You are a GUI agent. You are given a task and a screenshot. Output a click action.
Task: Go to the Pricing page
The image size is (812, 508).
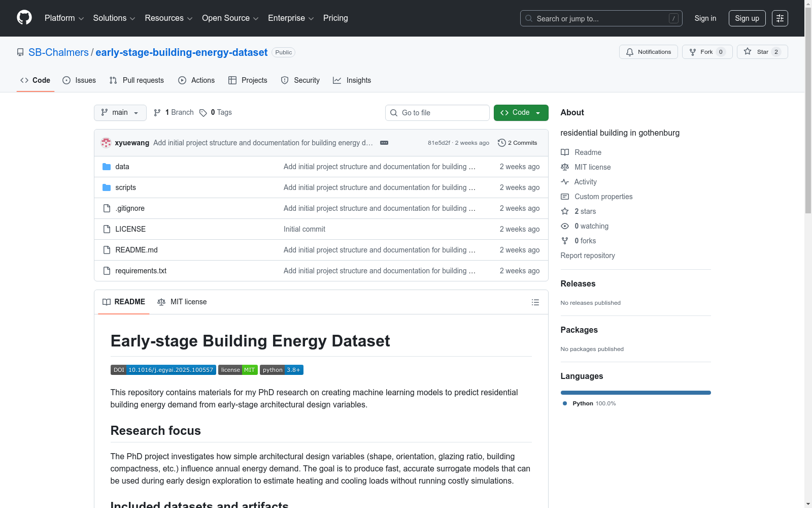[x=335, y=18]
